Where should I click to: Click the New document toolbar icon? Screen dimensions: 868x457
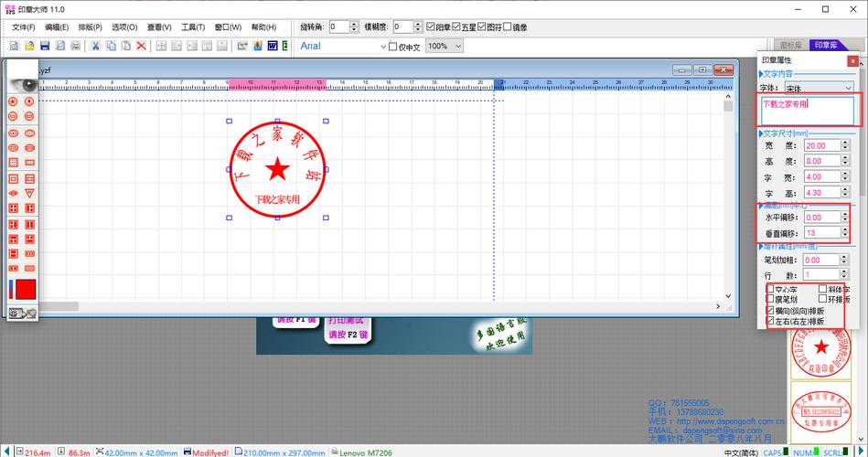[14, 46]
